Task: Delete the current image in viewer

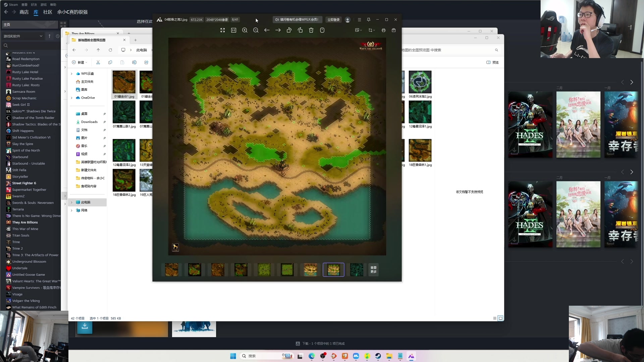Action: coord(311,30)
